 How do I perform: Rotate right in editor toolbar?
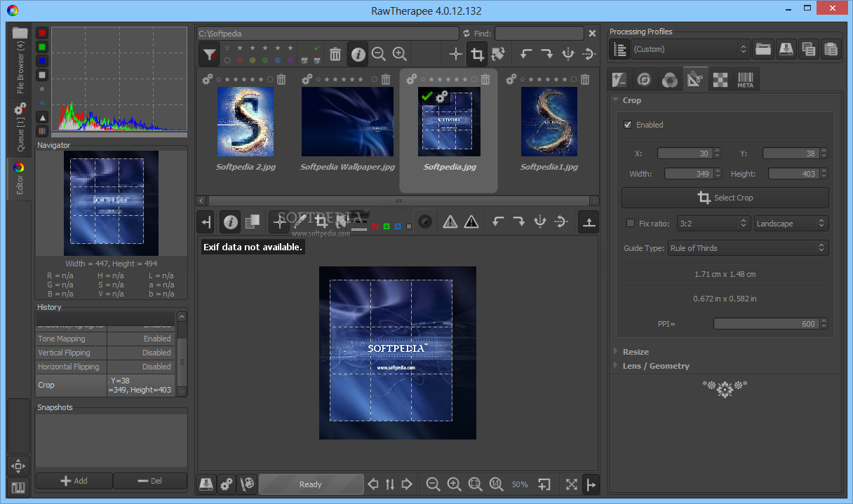[519, 222]
